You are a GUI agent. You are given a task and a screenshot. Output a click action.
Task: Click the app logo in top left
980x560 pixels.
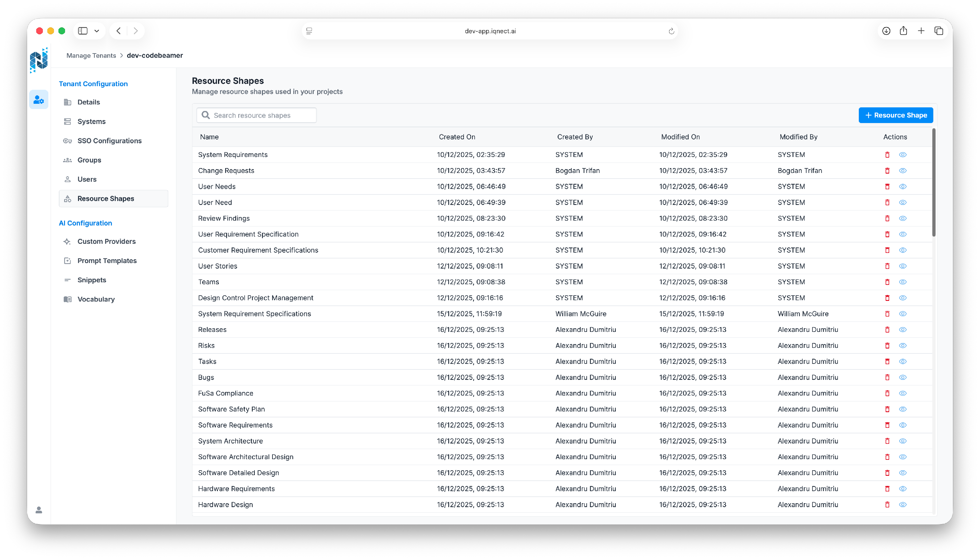tap(39, 60)
